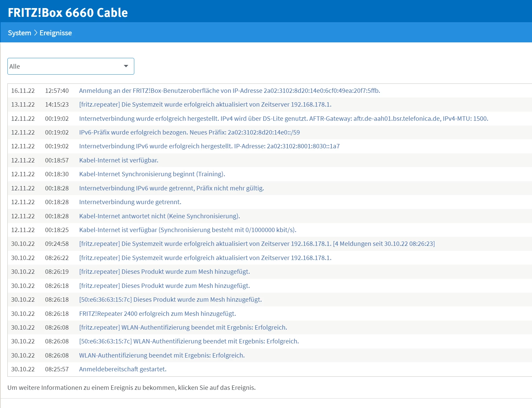The width and height of the screenshot is (532, 408).
Task: Open the Internetverbindung IPv6 wurde getrennt event
Action: click(172, 188)
